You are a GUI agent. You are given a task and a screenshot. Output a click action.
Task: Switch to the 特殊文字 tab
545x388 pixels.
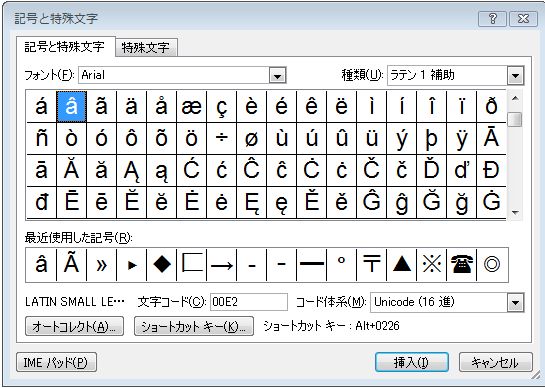(x=146, y=47)
